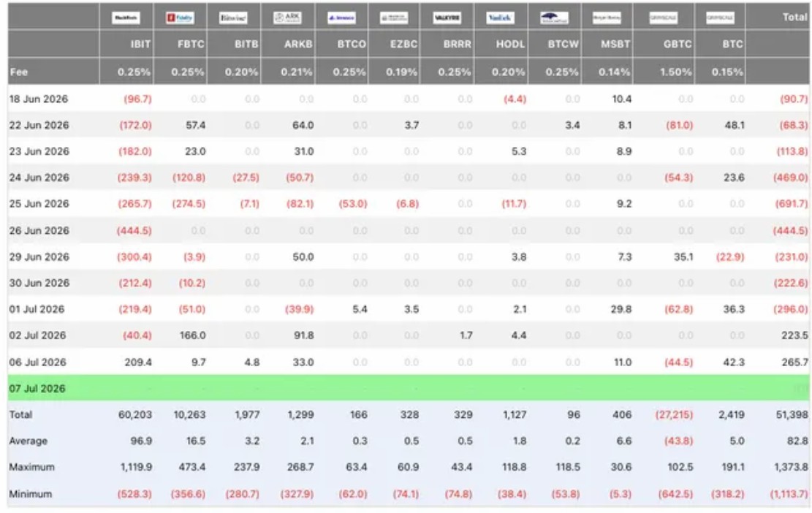This screenshot has height=513, width=812.
Task: Click the ARK logo above ARKB
Action: pos(287,18)
